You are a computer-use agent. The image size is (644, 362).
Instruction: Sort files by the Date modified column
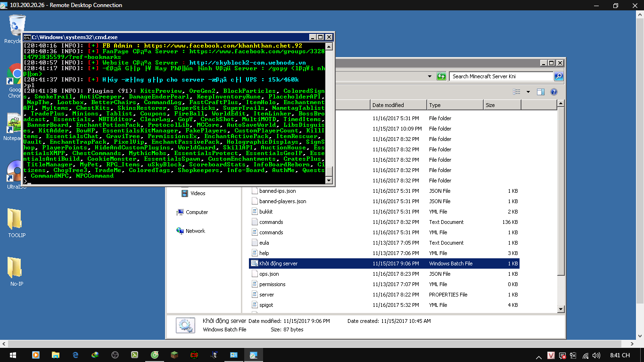397,105
